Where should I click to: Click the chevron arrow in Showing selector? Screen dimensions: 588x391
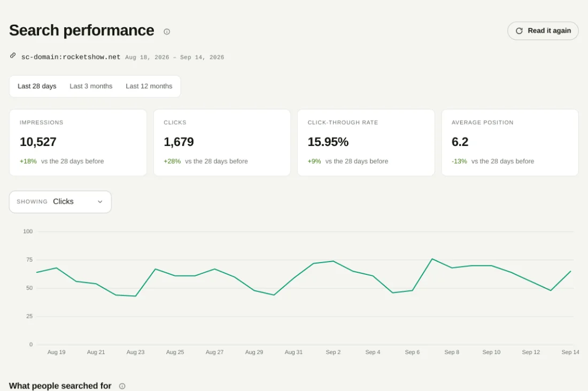pos(100,202)
